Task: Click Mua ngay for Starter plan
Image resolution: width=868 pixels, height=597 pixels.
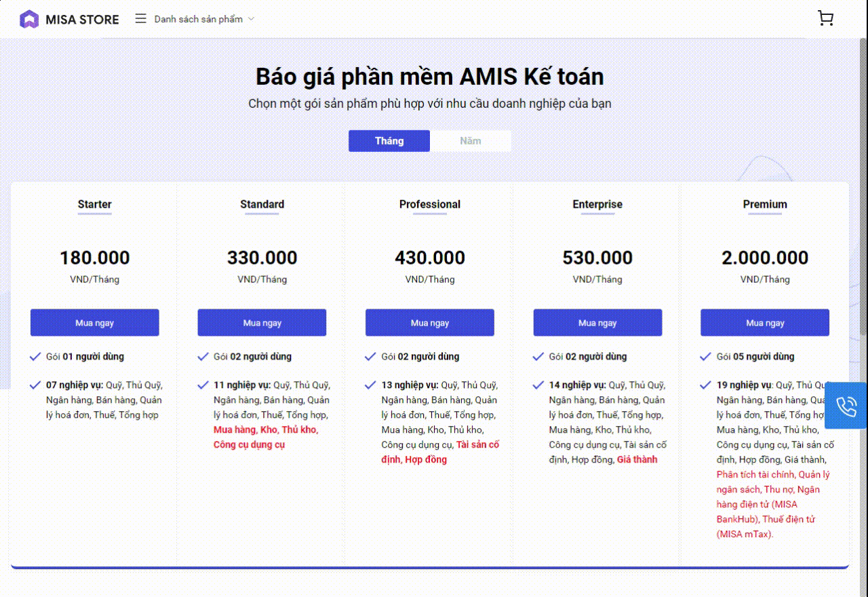Action: click(95, 323)
